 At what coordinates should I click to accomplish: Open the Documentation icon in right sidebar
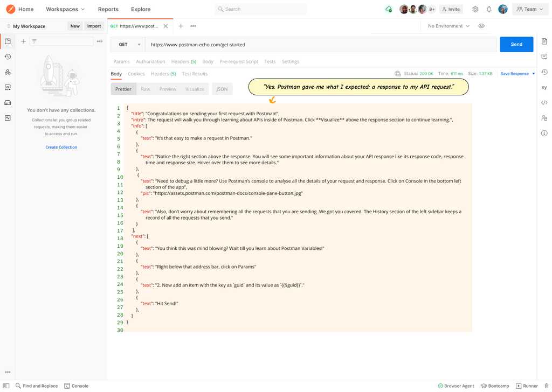click(544, 41)
